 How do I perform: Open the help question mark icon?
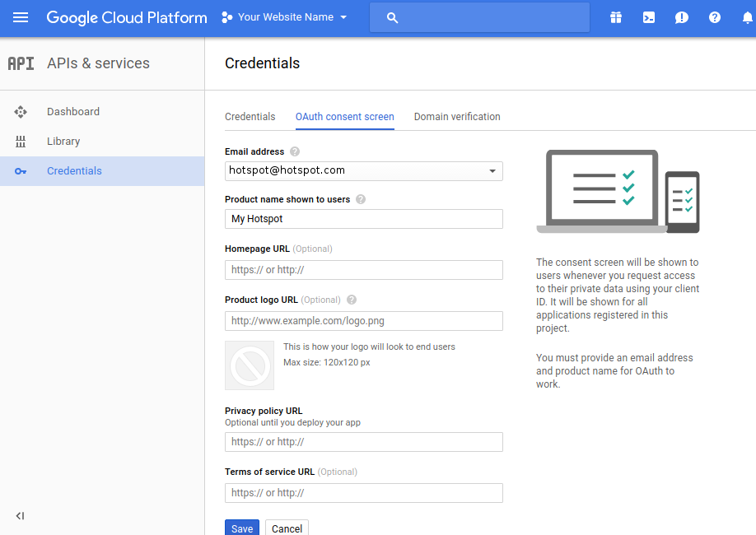[715, 18]
